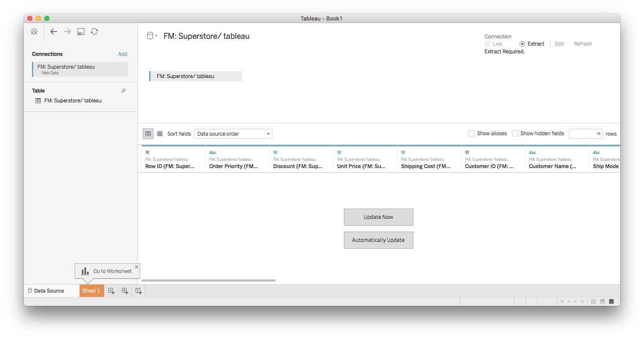Screen dimensions: 644x340
Task: Open the Data Source tab
Action: [x=46, y=291]
